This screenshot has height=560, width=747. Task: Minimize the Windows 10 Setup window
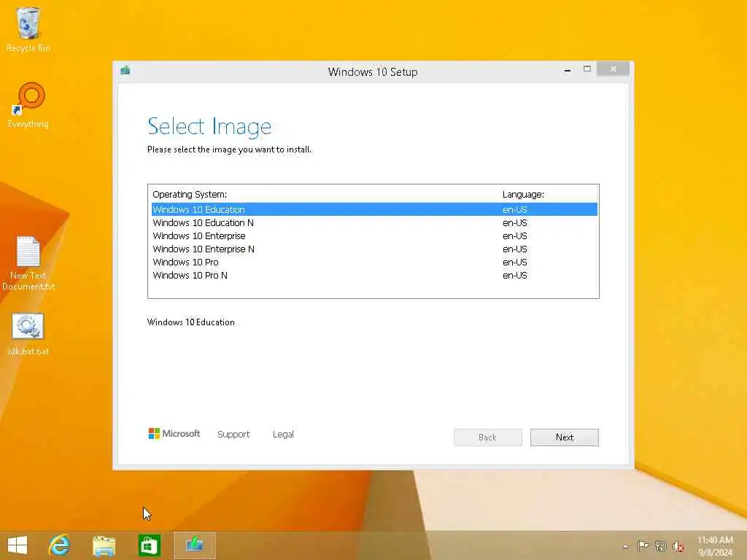coord(568,71)
